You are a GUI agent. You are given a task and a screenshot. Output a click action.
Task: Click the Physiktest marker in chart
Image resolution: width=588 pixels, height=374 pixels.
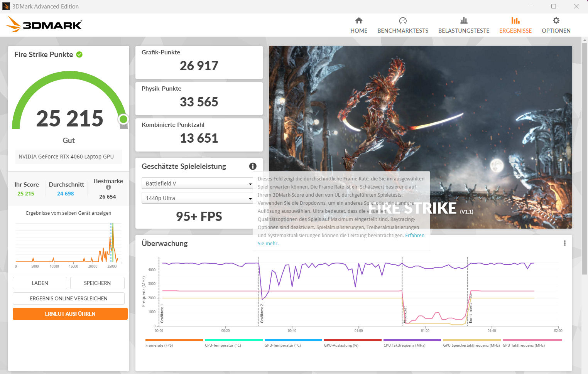click(x=405, y=315)
